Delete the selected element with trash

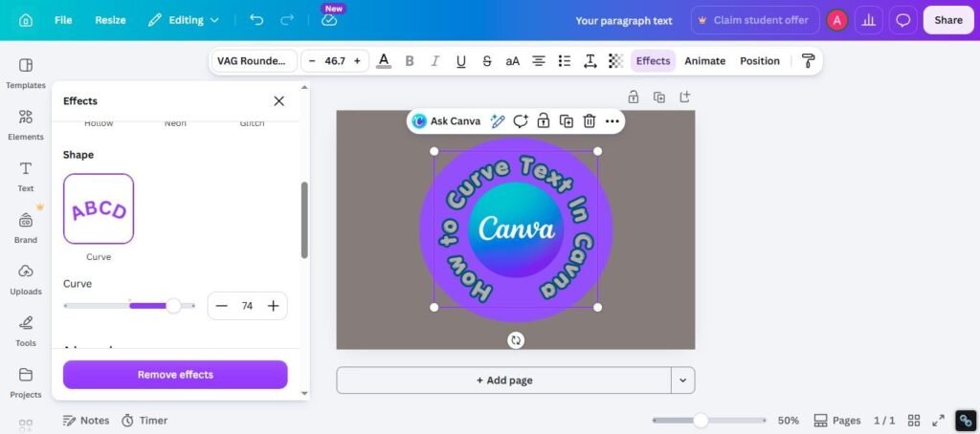[590, 121]
